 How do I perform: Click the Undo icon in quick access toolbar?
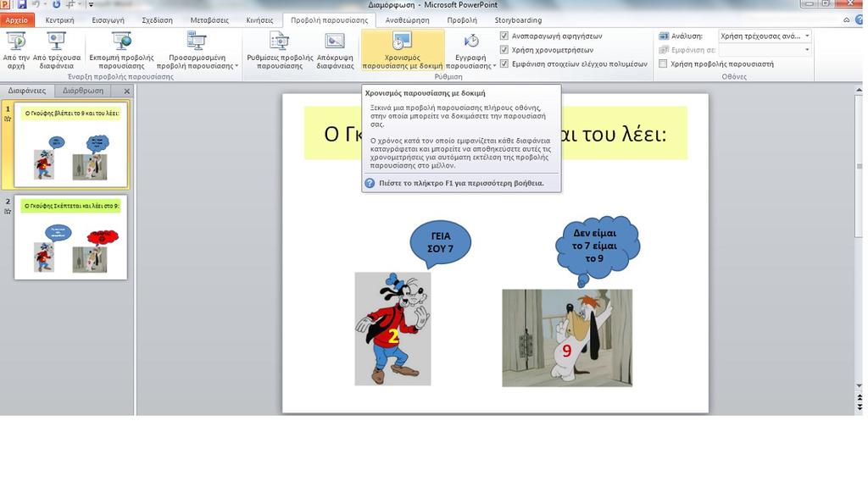pos(36,4)
